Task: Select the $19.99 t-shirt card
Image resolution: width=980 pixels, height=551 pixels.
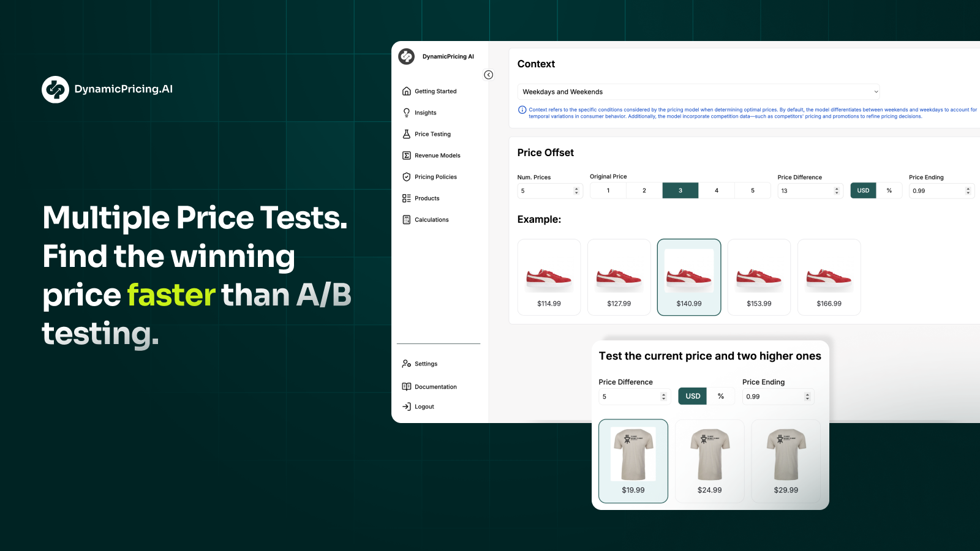Action: pos(633,461)
